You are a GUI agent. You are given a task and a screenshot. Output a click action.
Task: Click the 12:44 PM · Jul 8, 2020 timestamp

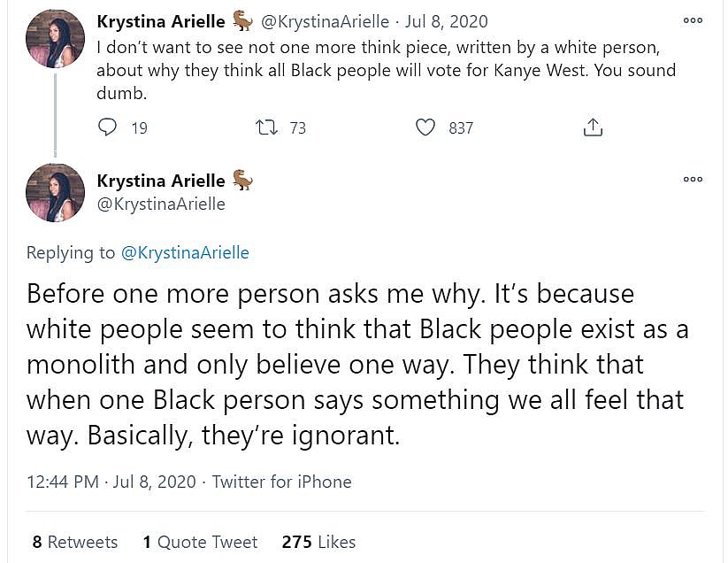click(x=110, y=482)
